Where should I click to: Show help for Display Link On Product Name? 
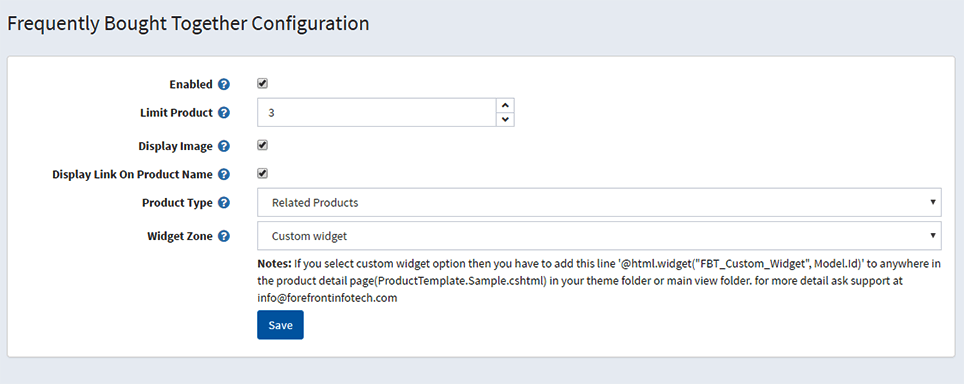tap(224, 174)
